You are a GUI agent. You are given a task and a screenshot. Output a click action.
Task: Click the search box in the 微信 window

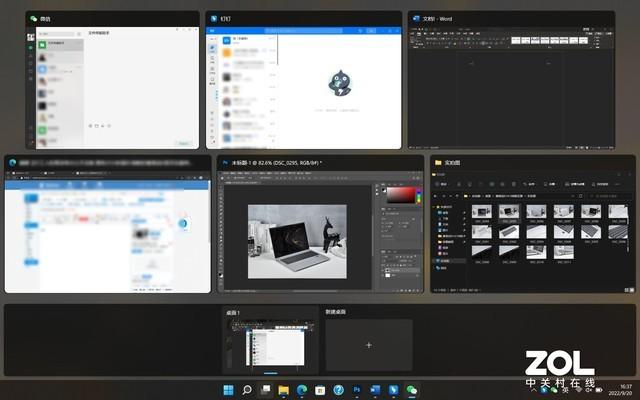[x=56, y=34]
